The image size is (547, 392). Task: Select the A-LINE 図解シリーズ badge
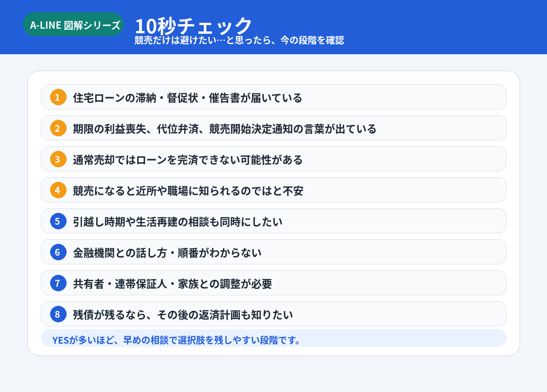click(x=73, y=25)
